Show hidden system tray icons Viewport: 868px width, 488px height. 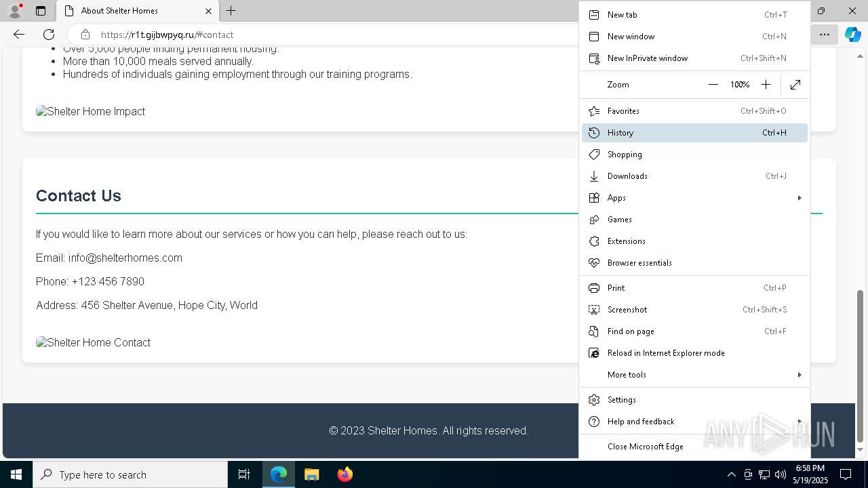pos(731,474)
